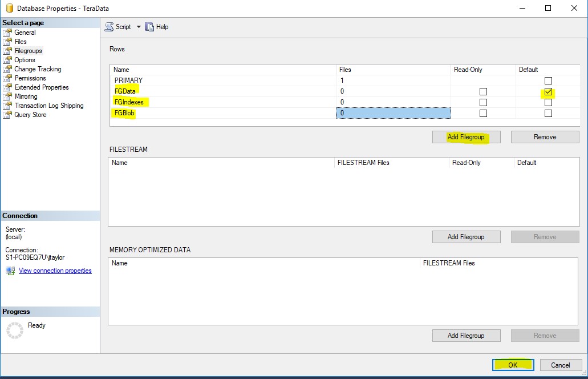Select the FGIndexes filegroup name cell
The image size is (588, 379).
(x=223, y=102)
